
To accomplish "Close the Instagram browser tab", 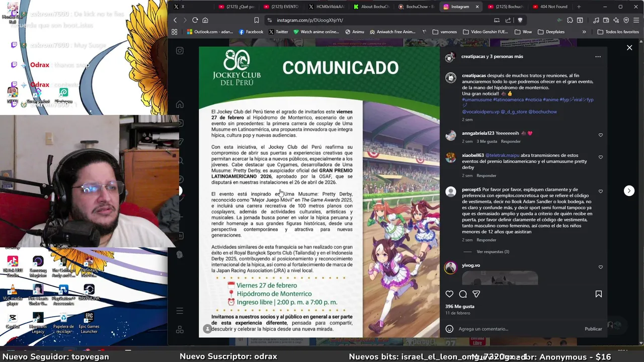I will (477, 7).
